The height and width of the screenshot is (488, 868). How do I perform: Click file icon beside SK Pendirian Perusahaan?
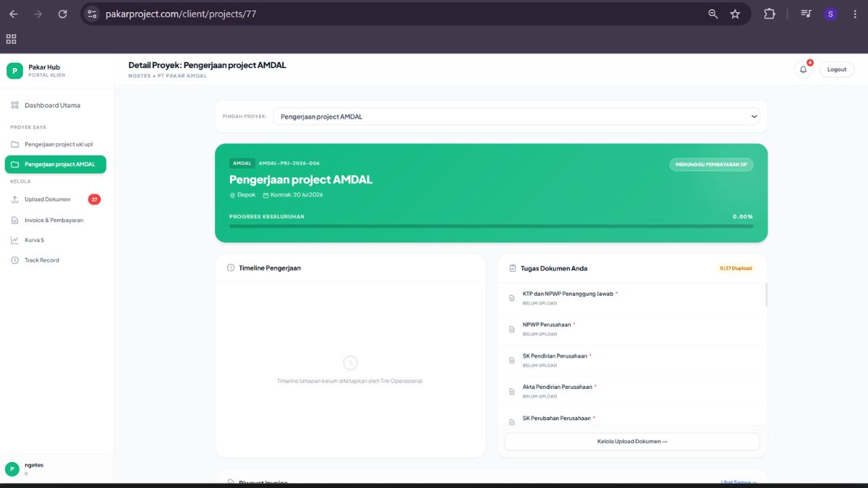tap(512, 360)
